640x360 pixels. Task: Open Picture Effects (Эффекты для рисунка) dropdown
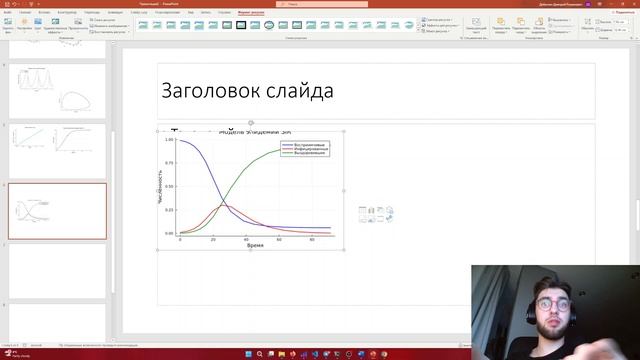coord(441,25)
